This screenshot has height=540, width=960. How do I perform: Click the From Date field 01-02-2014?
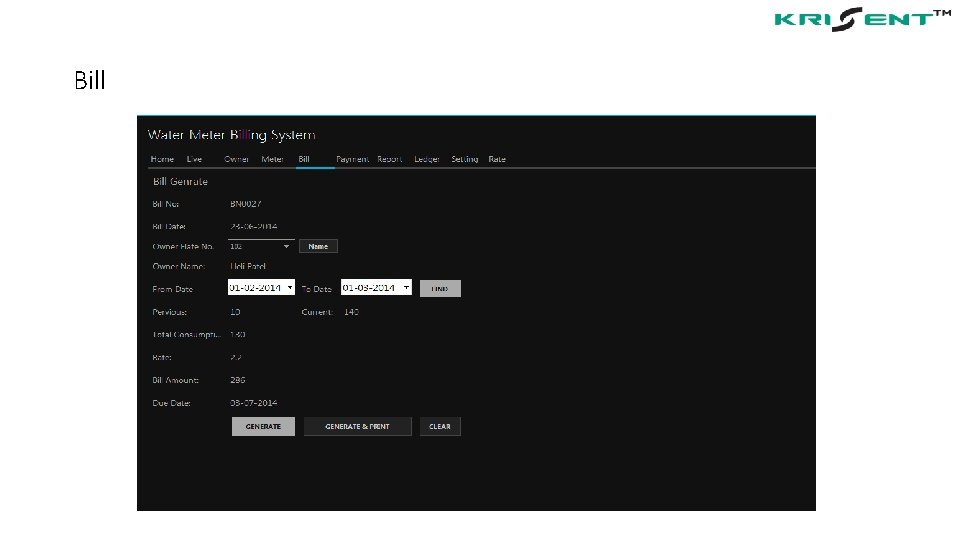(x=261, y=288)
